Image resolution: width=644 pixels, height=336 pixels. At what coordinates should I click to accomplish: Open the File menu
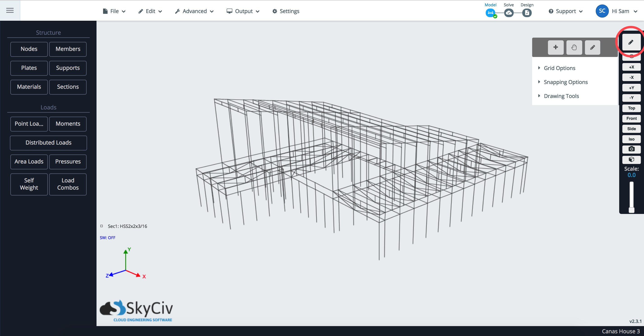[114, 11]
